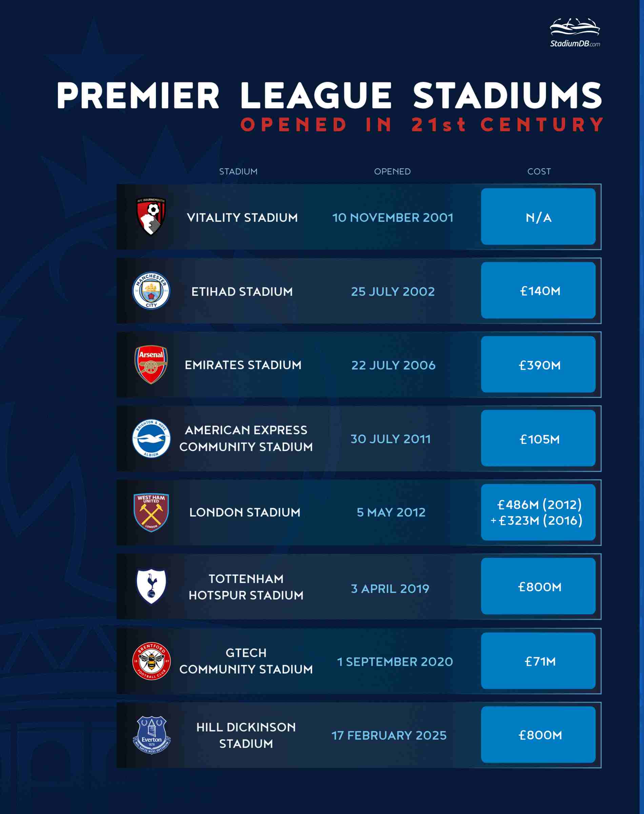The image size is (644, 814).
Task: Click the Arsenal club crest
Action: [x=151, y=364]
